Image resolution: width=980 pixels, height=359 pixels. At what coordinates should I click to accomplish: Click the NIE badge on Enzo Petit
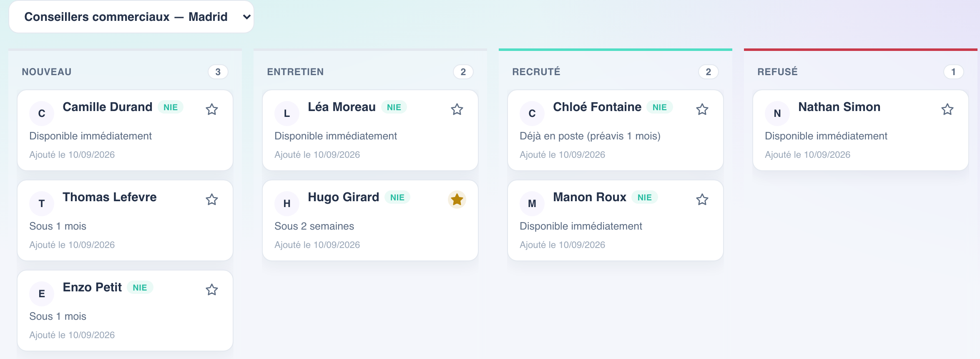[x=140, y=288]
